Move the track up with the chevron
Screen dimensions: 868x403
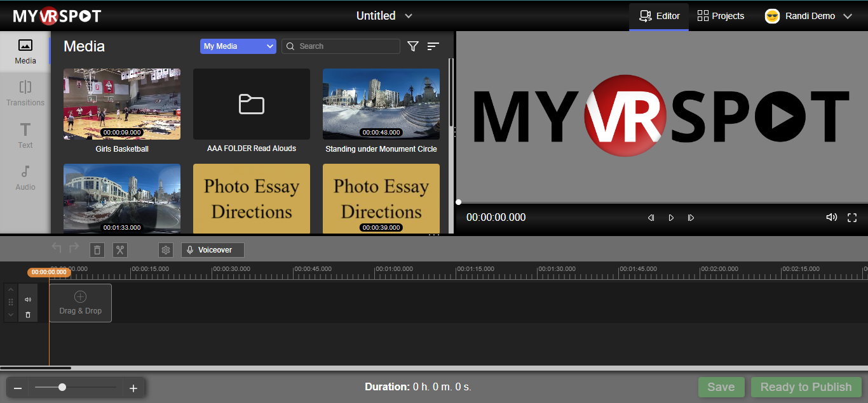(11, 290)
